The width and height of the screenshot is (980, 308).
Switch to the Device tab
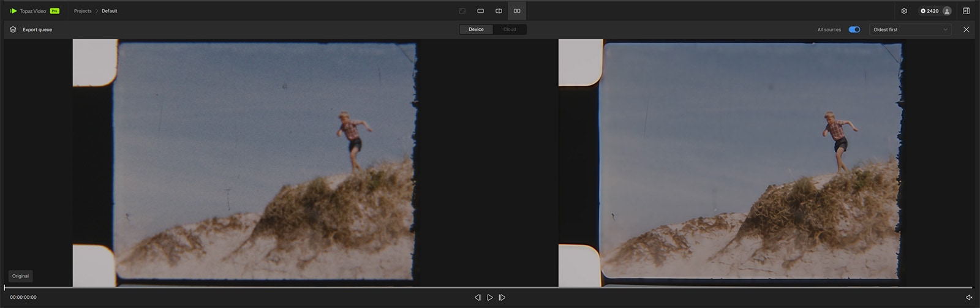pos(476,29)
